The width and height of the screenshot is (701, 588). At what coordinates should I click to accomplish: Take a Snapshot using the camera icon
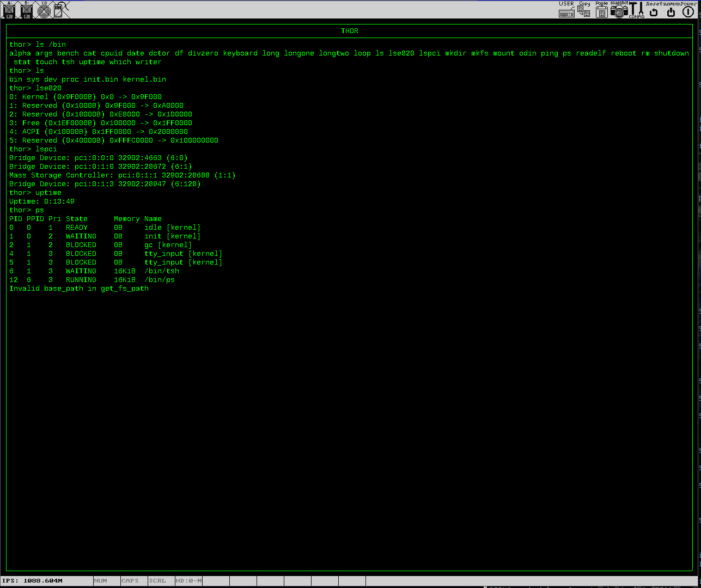[x=619, y=11]
